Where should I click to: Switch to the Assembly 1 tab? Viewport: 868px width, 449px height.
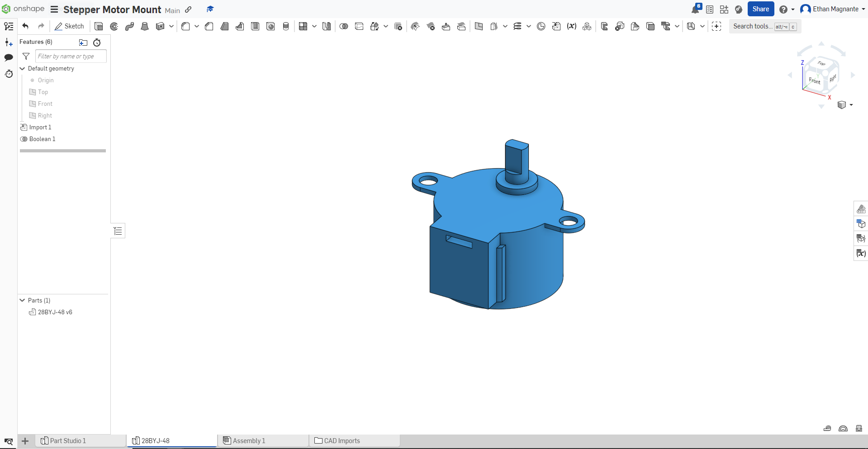(249, 441)
